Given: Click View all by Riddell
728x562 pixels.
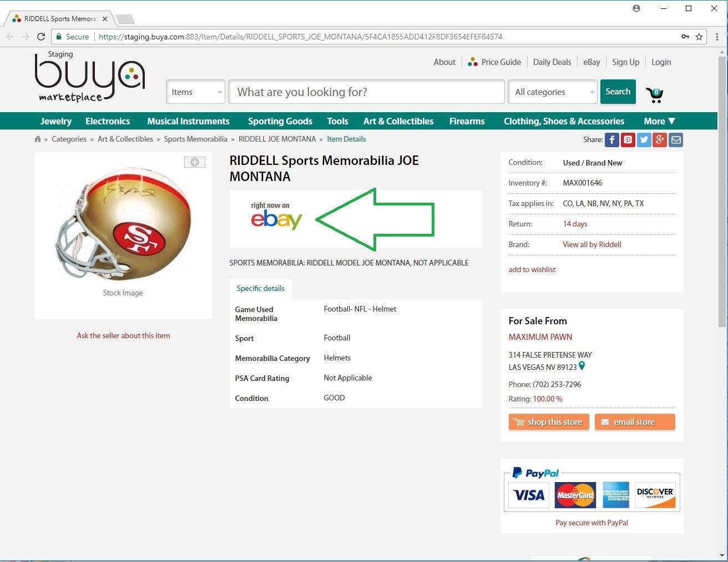Looking at the screenshot, I should point(591,245).
